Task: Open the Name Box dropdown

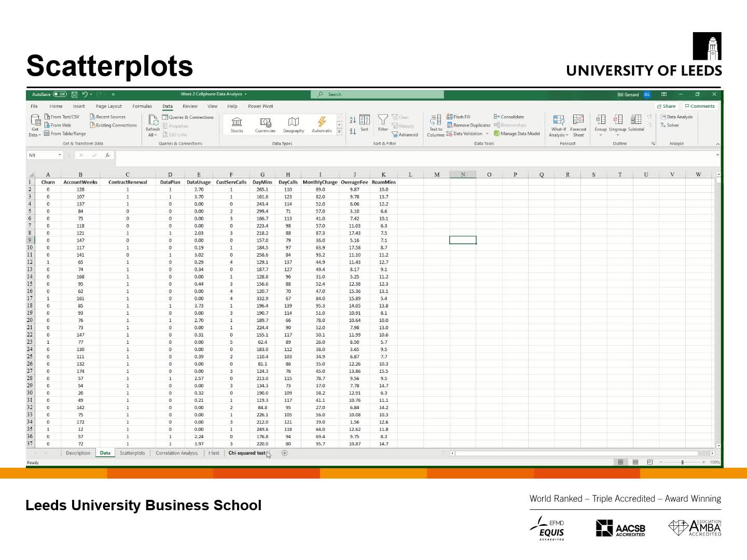Action: tap(60, 155)
